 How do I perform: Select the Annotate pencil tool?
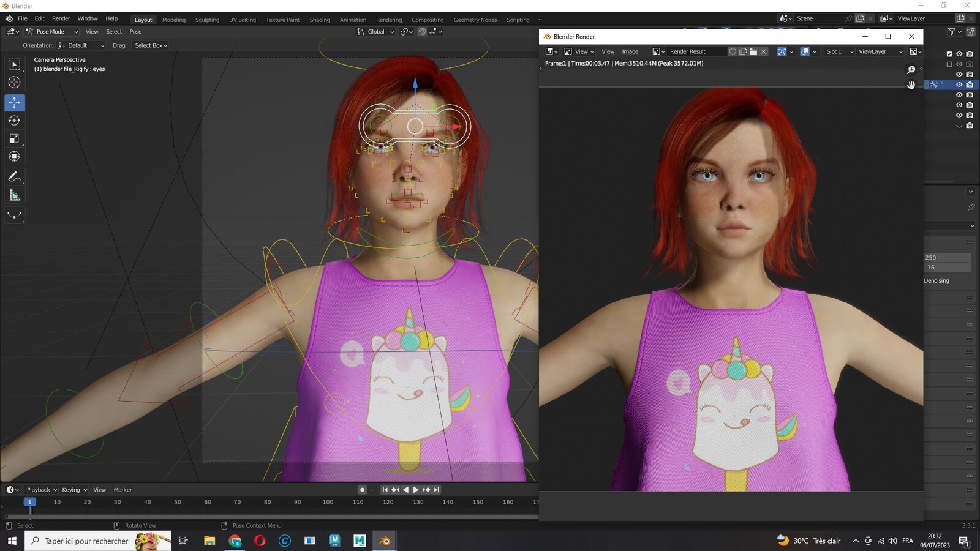click(15, 177)
